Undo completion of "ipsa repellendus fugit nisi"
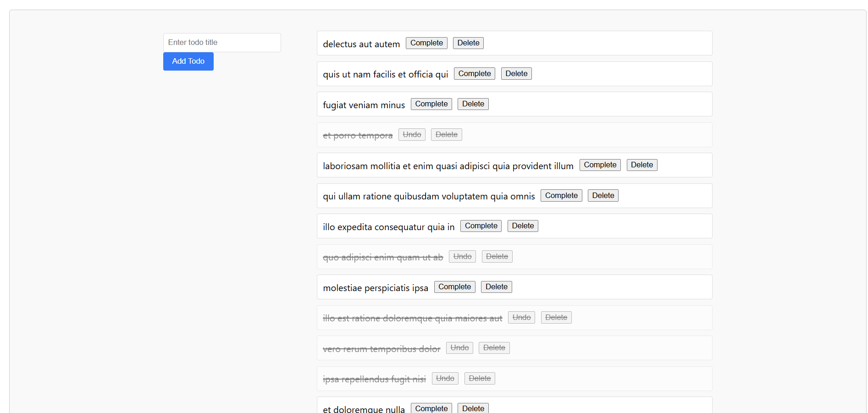868x413 pixels. pos(444,378)
